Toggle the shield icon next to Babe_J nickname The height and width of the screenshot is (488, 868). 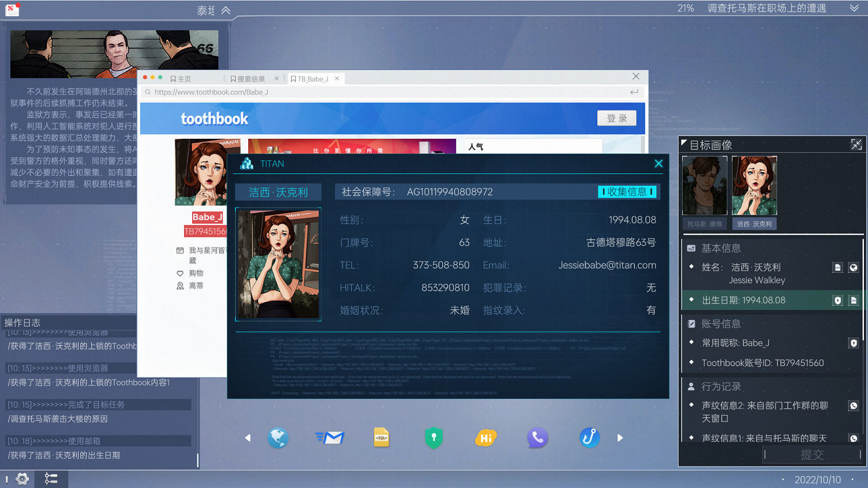point(854,342)
